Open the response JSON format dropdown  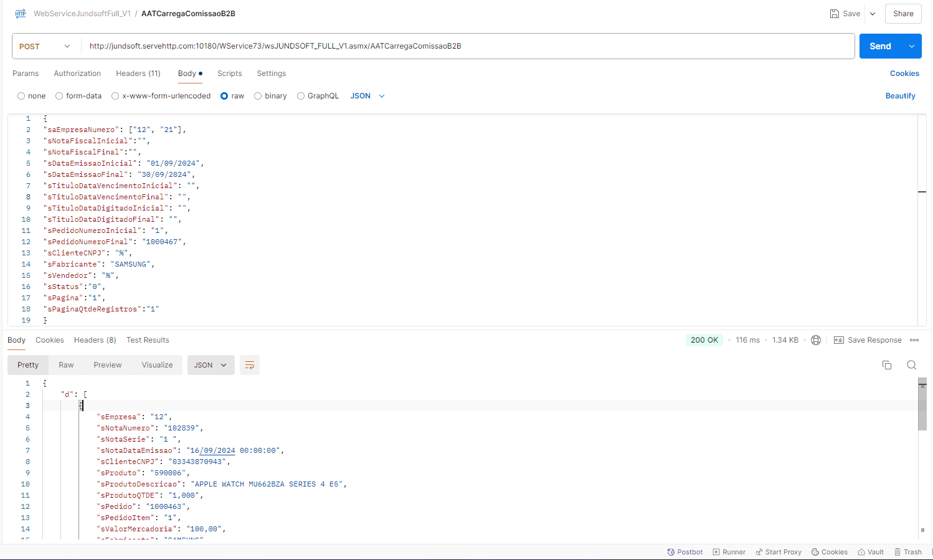click(211, 365)
